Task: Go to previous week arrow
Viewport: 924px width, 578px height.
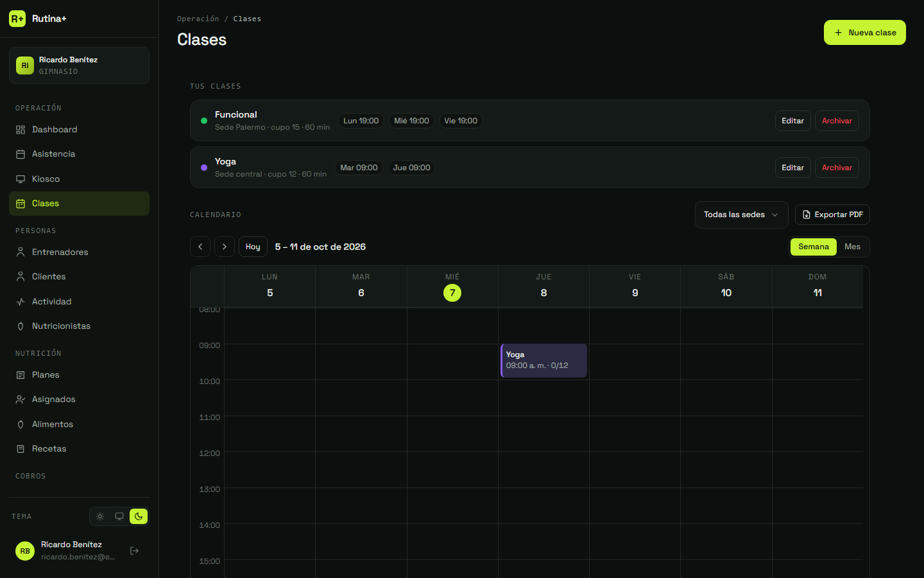Action: pos(200,247)
